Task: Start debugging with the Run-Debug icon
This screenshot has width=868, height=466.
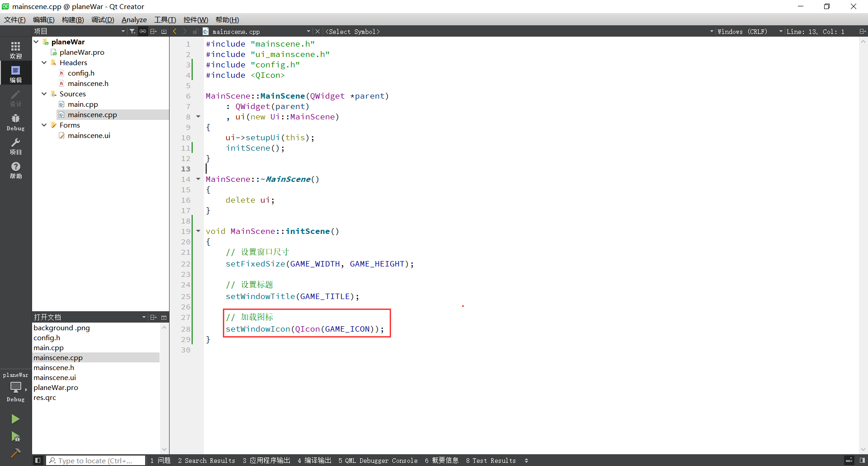Action: tap(15, 437)
